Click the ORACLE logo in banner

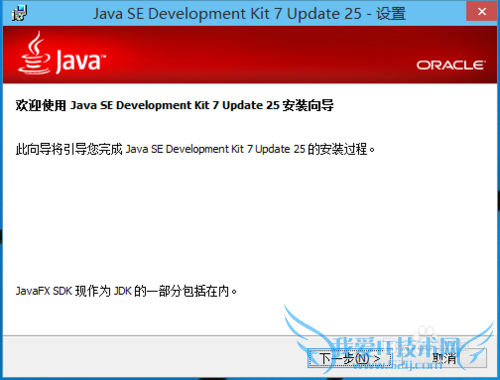(x=451, y=65)
